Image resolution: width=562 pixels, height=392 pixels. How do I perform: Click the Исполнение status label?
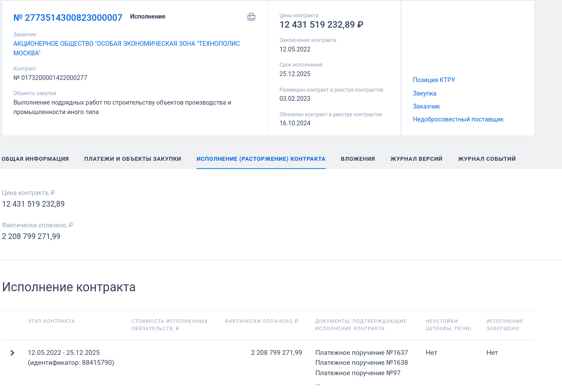click(x=148, y=16)
